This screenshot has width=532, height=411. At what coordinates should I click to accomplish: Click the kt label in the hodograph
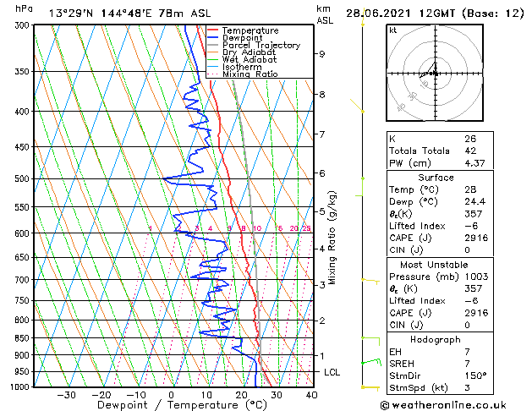point(393,30)
